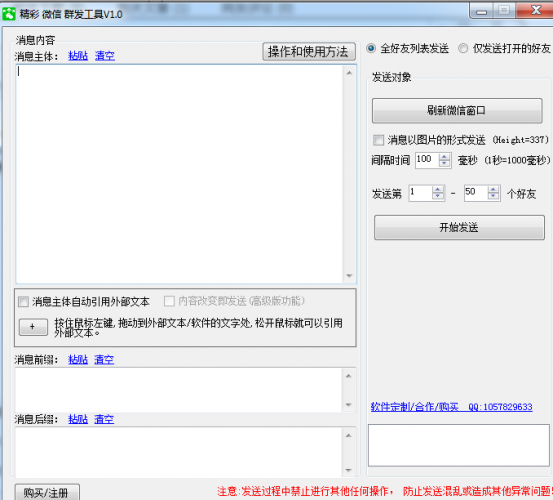Close the 群发工具 window
The image size is (553, 500).
[x=535, y=11]
